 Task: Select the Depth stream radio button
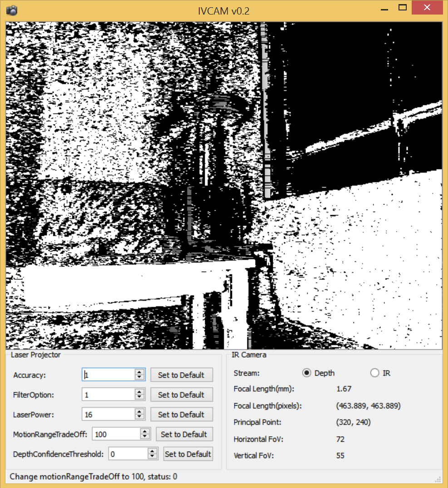(307, 373)
